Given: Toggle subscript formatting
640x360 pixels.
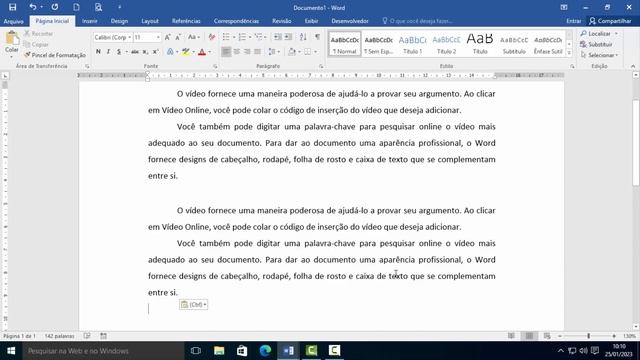Looking at the screenshot, I should 145,52.
